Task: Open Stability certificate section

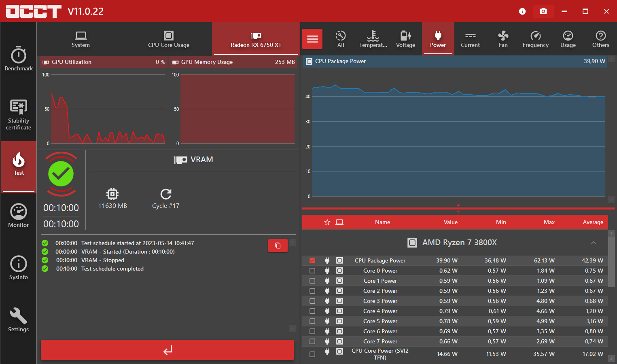Action: (19, 114)
